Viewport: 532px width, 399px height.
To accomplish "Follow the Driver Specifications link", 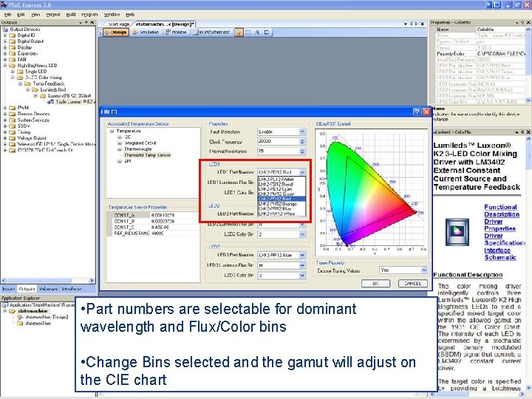I will pyautogui.click(x=505, y=239).
